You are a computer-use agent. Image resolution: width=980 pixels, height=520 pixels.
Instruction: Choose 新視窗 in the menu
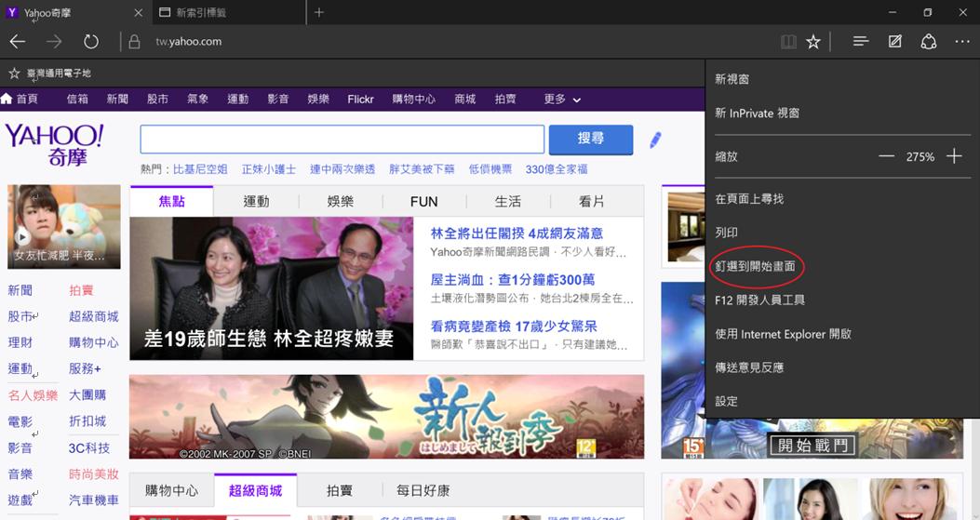coord(841,79)
